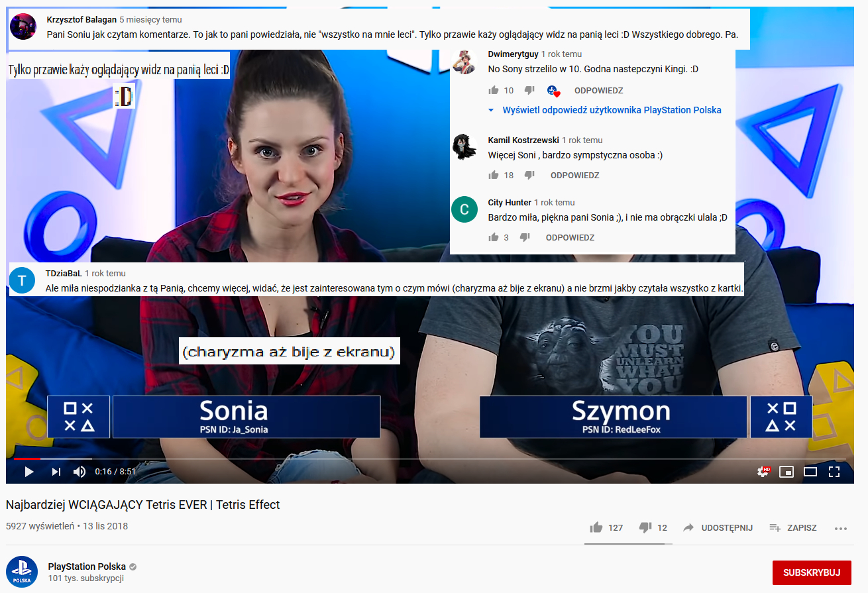
Task: Like Kamil Kostrzewski's comment
Action: [x=493, y=175]
